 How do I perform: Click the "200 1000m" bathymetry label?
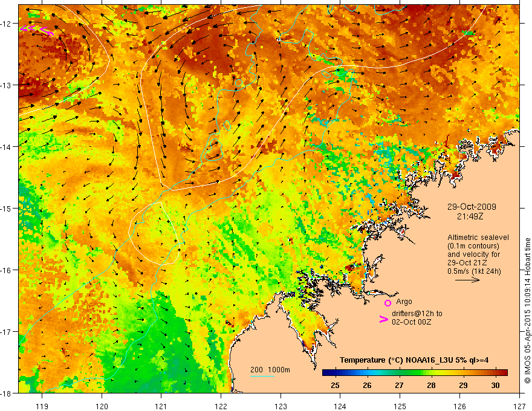[270, 370]
